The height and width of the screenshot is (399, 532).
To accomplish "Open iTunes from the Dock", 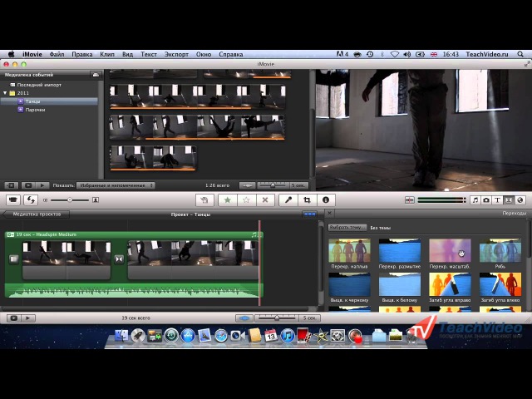I will [x=288, y=336].
